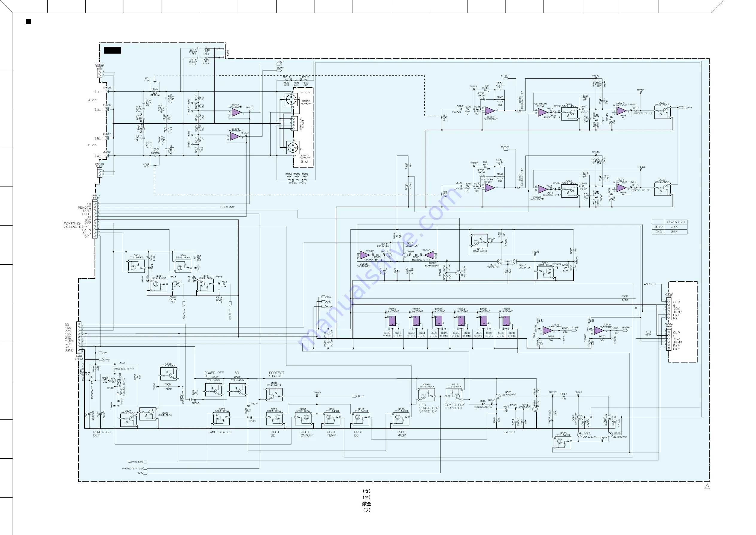Click the "POWER OFF DET" label
756x535 pixels.
(214, 374)
